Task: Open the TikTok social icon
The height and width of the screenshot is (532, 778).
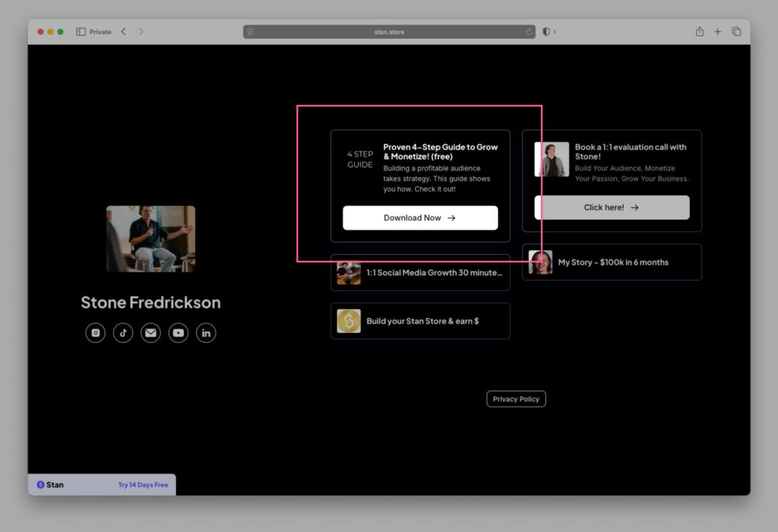Action: [123, 333]
